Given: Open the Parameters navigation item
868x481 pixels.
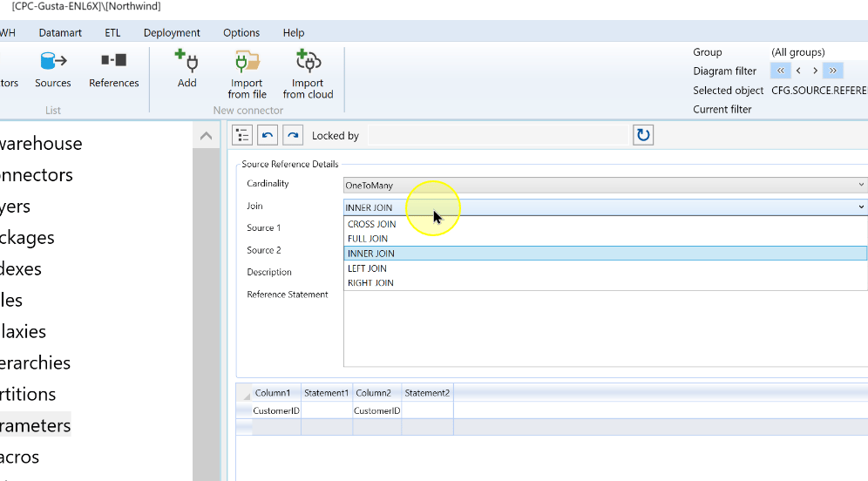Looking at the screenshot, I should tap(36, 425).
